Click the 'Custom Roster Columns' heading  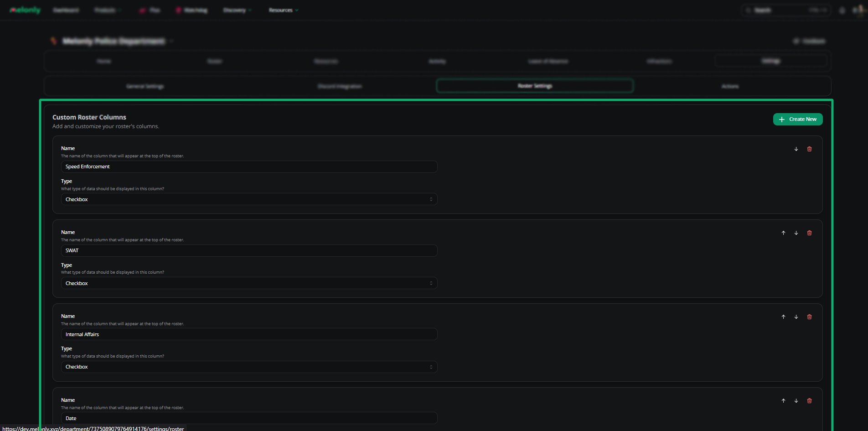[89, 117]
